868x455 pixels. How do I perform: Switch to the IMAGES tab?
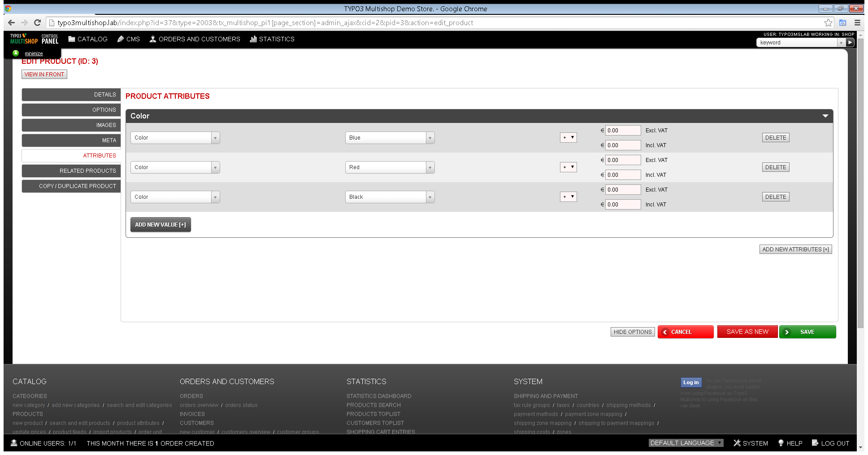coord(70,125)
